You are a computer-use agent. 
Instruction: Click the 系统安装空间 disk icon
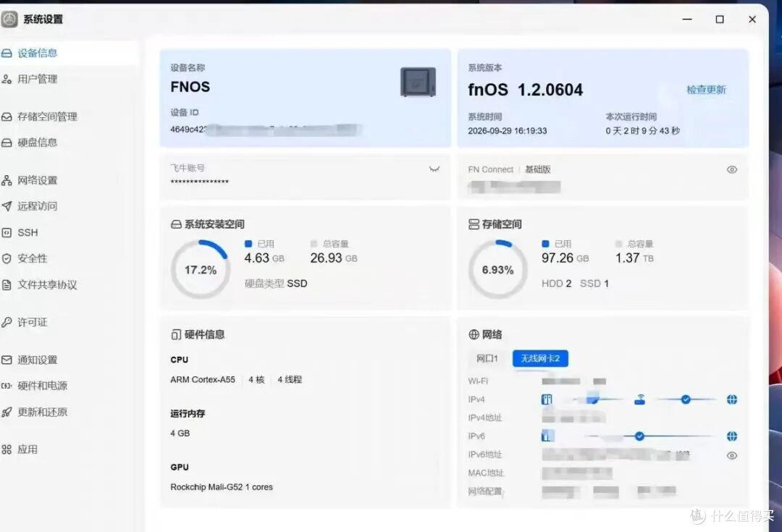(x=176, y=224)
